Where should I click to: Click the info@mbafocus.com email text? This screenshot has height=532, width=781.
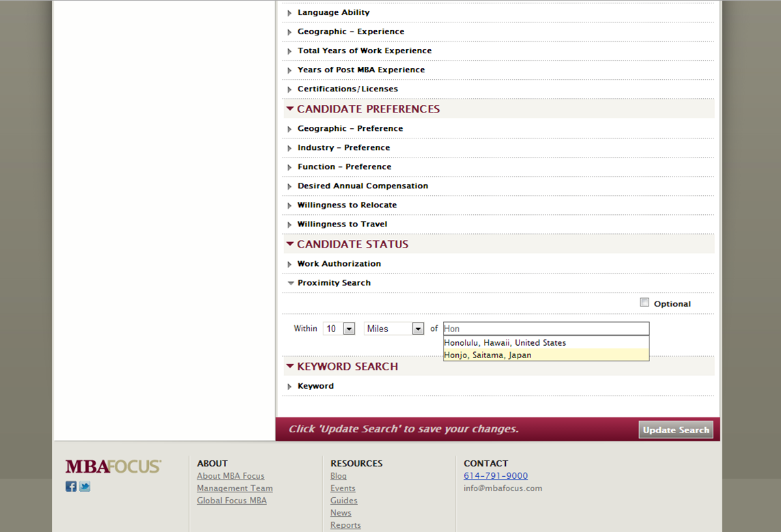(x=502, y=488)
